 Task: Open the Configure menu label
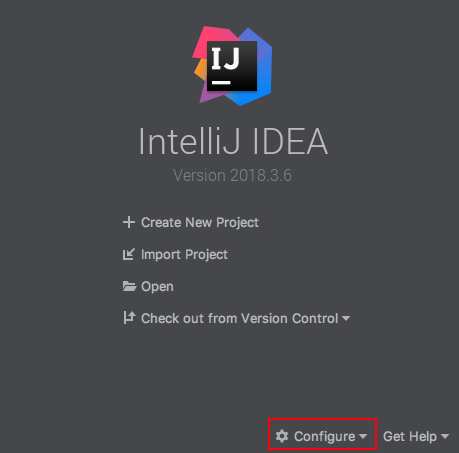[x=324, y=436]
